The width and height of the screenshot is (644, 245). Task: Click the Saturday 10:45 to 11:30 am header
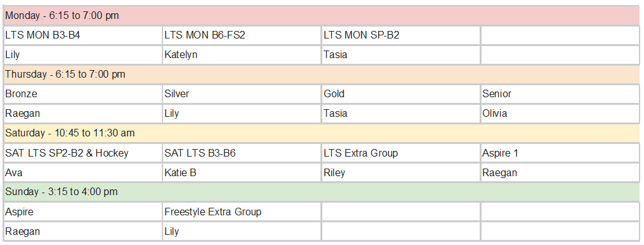pyautogui.click(x=322, y=133)
